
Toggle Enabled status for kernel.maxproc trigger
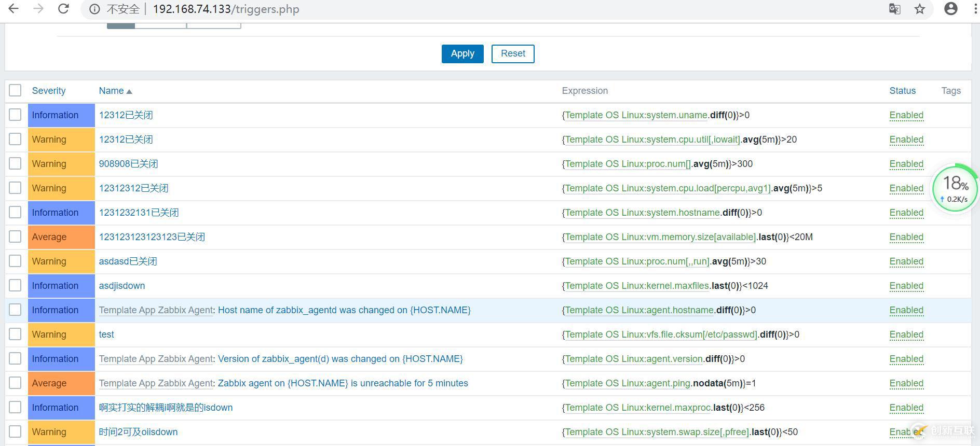pyautogui.click(x=906, y=408)
